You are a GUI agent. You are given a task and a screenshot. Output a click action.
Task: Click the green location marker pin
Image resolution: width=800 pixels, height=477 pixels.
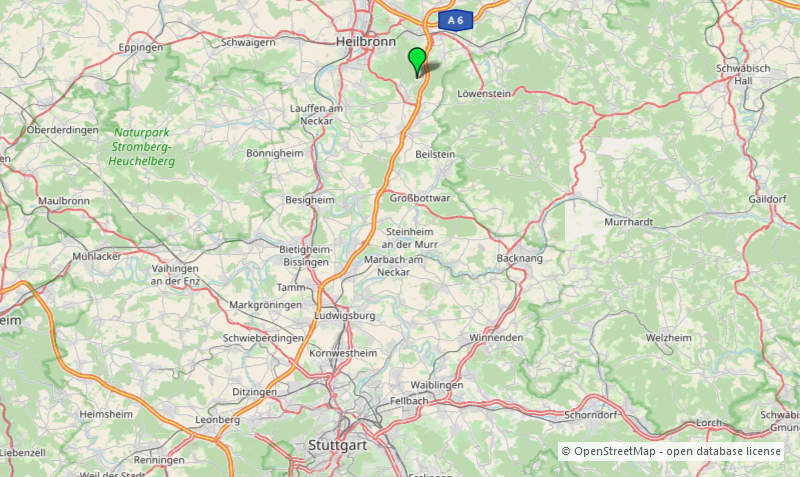click(417, 62)
